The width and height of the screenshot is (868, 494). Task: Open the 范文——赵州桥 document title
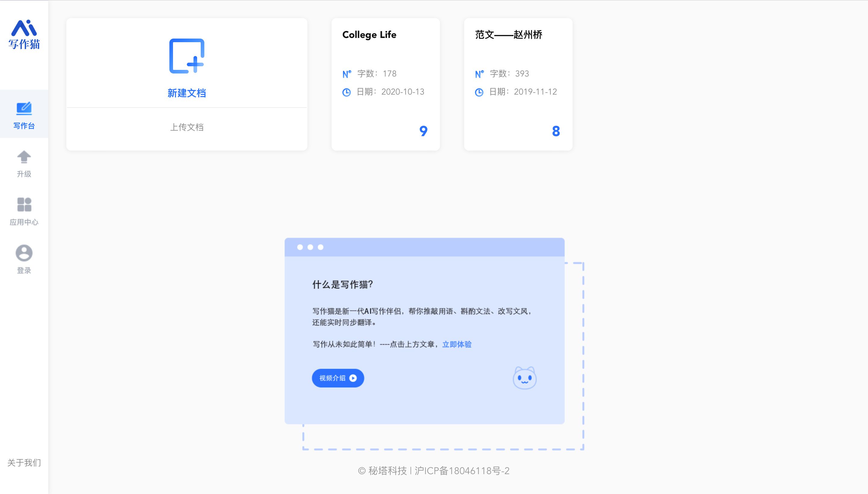508,35
